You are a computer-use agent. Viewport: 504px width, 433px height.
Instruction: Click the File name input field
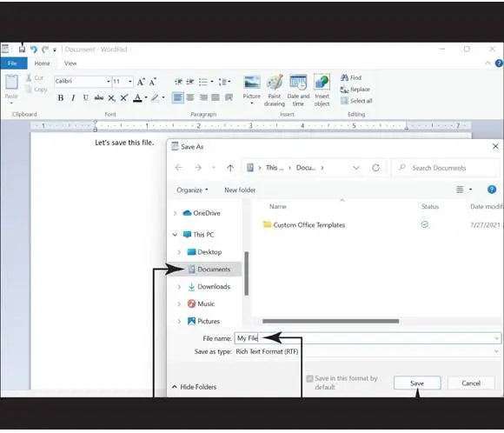[x=368, y=338]
